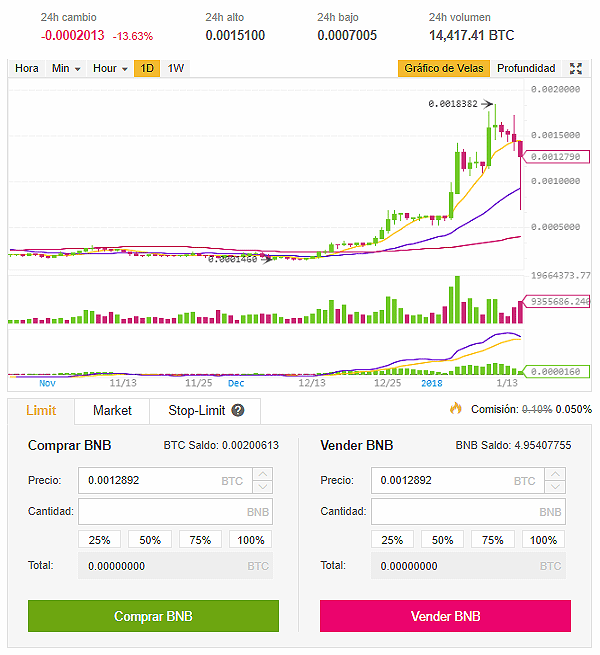The image size is (600, 655).
Task: Click the 2018 label on chart axis
Action: click(x=432, y=383)
